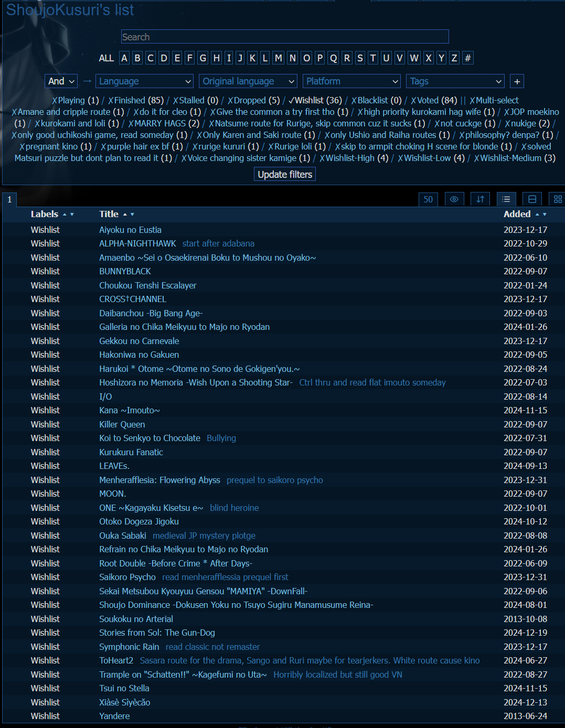
Task: Select the 2013-06-24 added date
Action: 525,716
